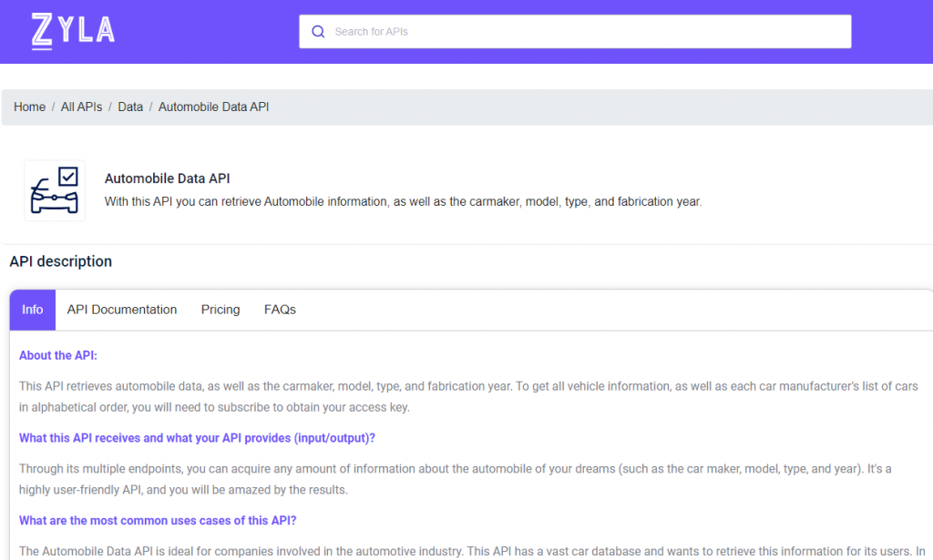Image resolution: width=933 pixels, height=560 pixels.
Task: Click the paragraph starting "This API retrieves"
Action: click(468, 396)
